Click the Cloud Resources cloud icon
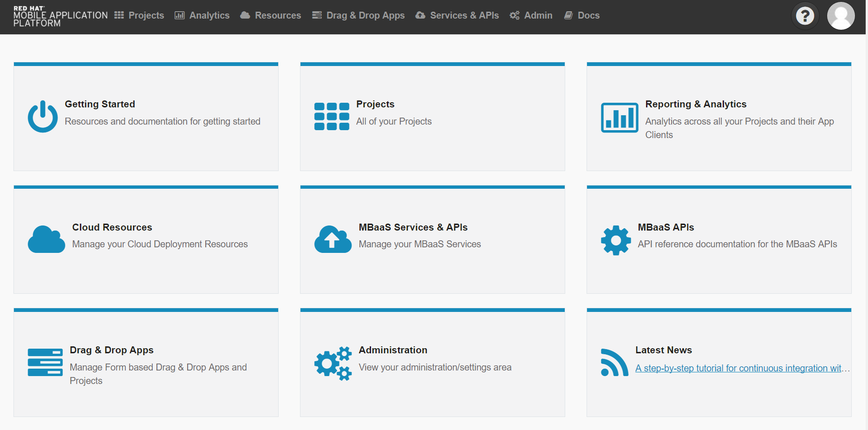The image size is (868, 430). point(46,239)
